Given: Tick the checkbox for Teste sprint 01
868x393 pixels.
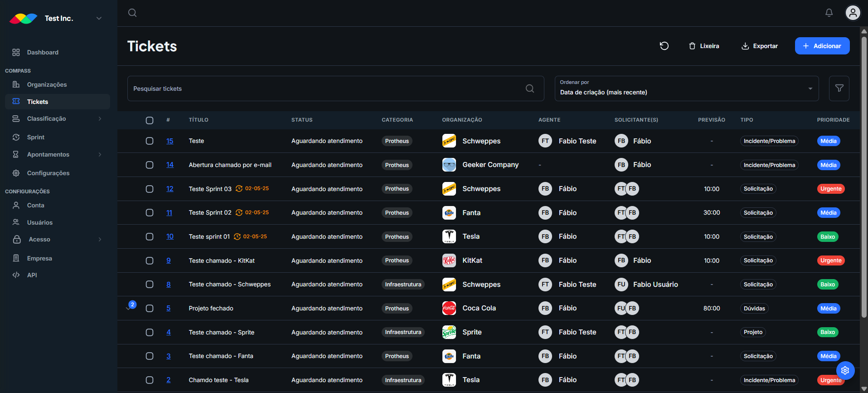Looking at the screenshot, I should 150,236.
